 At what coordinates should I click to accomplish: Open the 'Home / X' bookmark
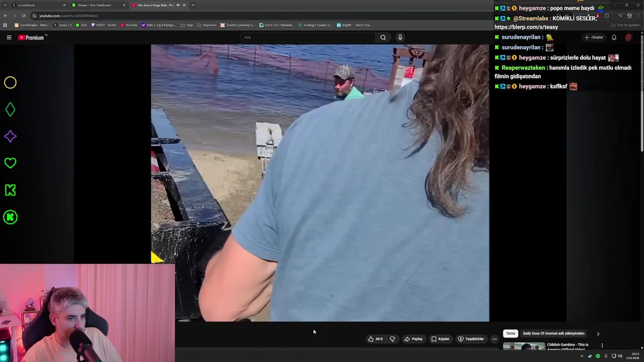(62, 25)
